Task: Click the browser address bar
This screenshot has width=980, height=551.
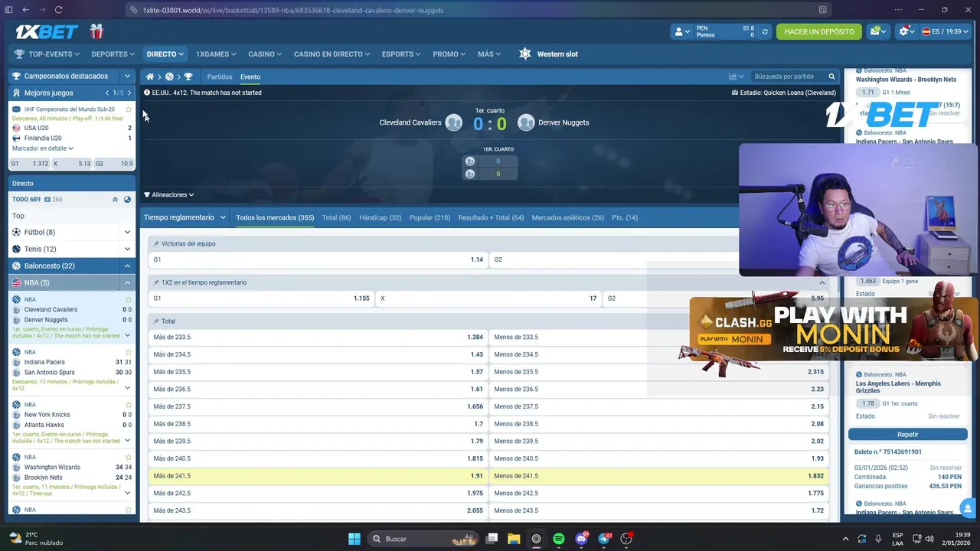Action: [x=475, y=10]
